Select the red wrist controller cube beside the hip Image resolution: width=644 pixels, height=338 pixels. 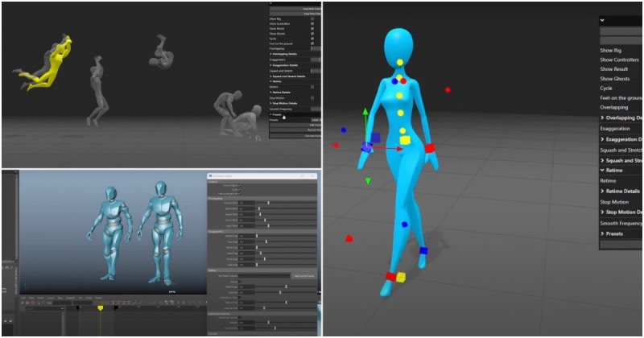429,148
